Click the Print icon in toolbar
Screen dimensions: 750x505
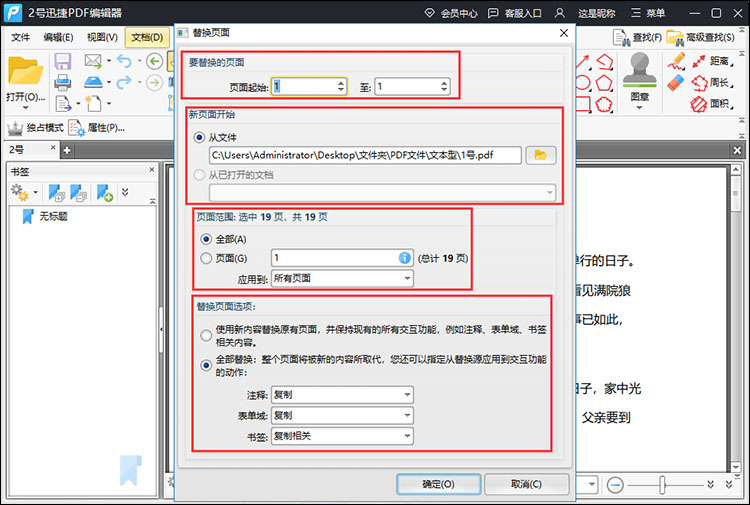tap(63, 82)
